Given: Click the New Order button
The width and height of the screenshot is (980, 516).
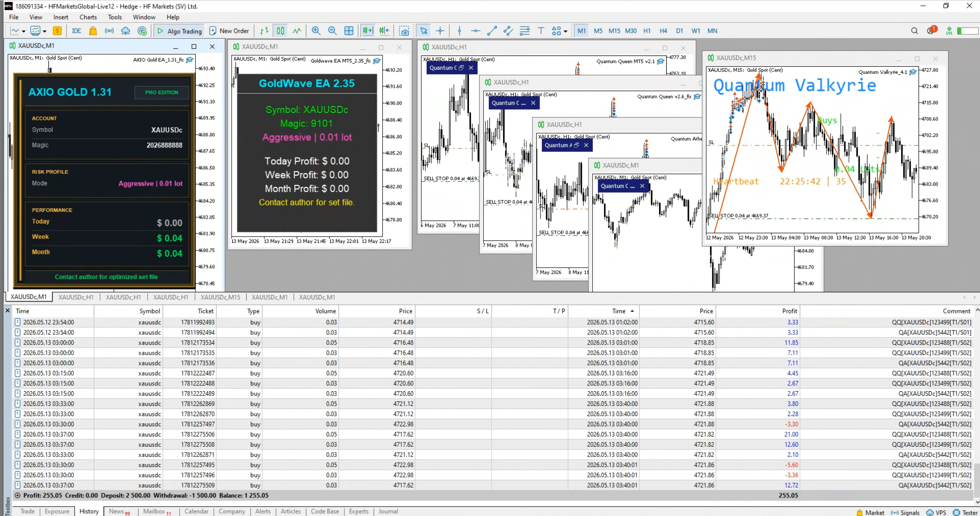Looking at the screenshot, I should click(x=229, y=31).
